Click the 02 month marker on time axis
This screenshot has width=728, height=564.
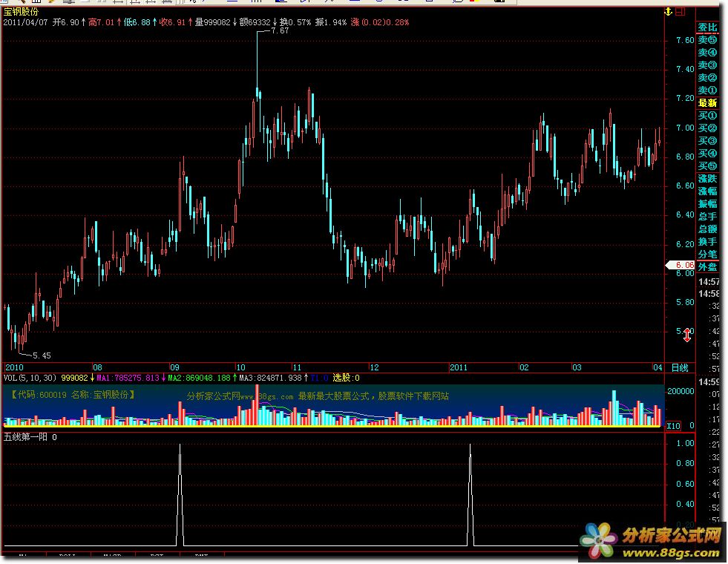click(524, 367)
